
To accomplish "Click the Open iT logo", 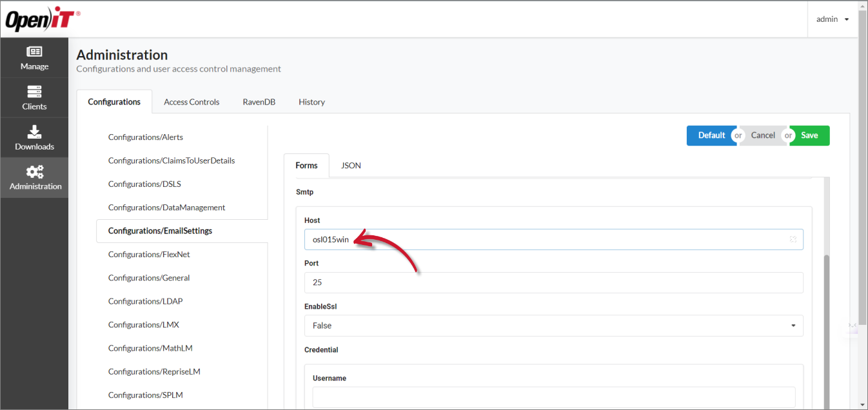I will pyautogui.click(x=43, y=21).
